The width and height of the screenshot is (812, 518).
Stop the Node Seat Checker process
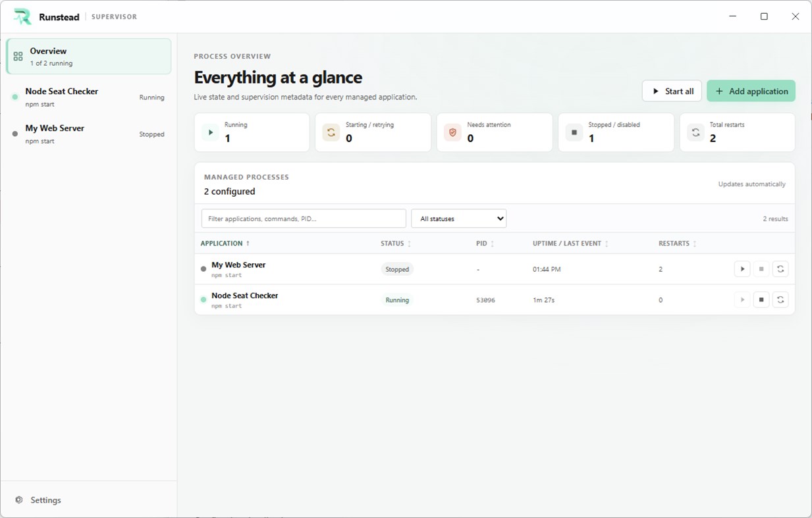click(x=761, y=299)
